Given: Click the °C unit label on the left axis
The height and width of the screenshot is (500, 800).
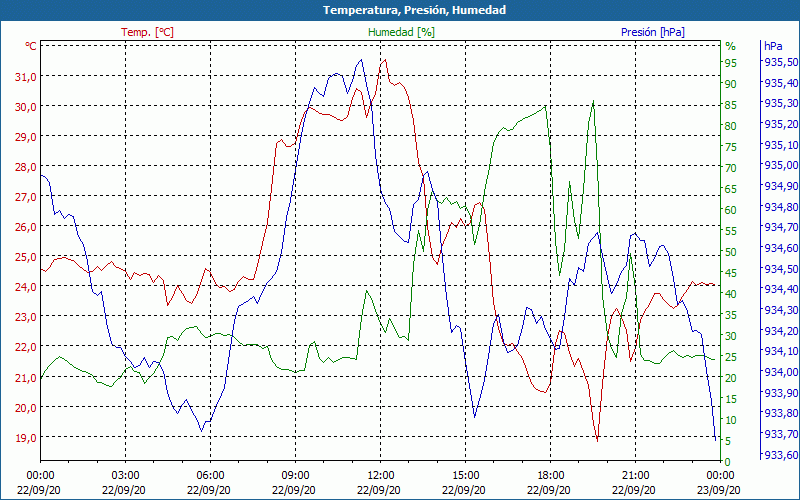Looking at the screenshot, I should 31,46.
